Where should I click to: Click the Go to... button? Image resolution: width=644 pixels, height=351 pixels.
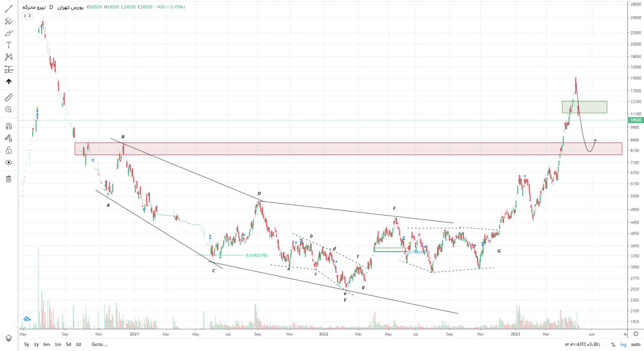100,344
